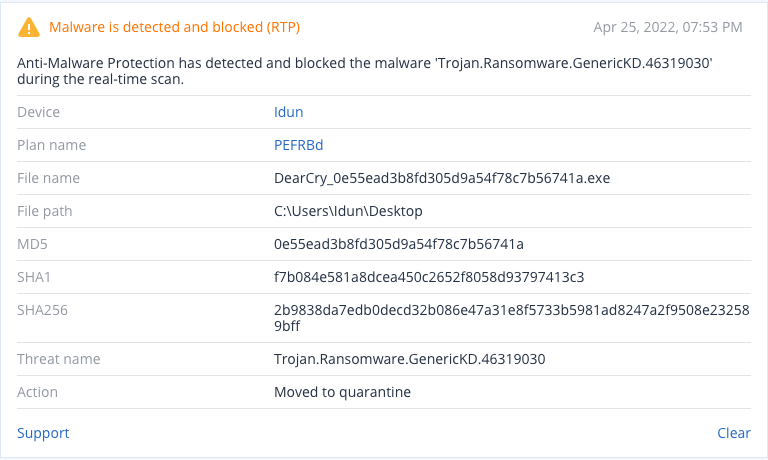Click the Device field label
768x460 pixels.
pos(38,112)
